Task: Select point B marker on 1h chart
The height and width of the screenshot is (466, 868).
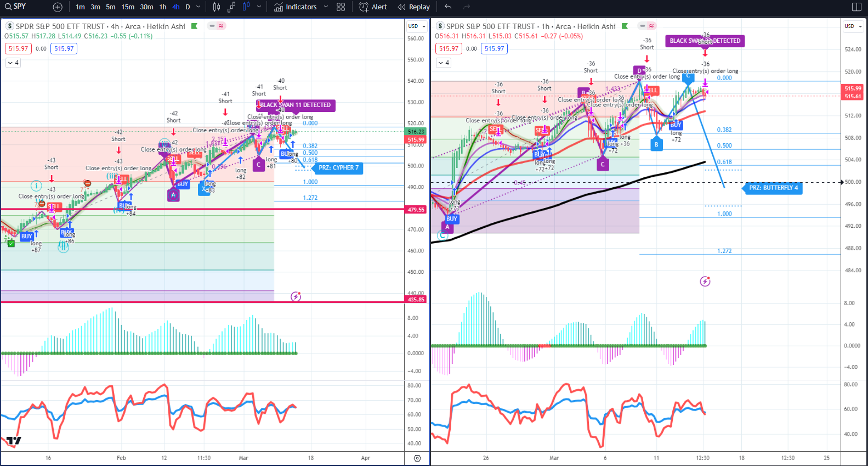Action: pyautogui.click(x=656, y=145)
